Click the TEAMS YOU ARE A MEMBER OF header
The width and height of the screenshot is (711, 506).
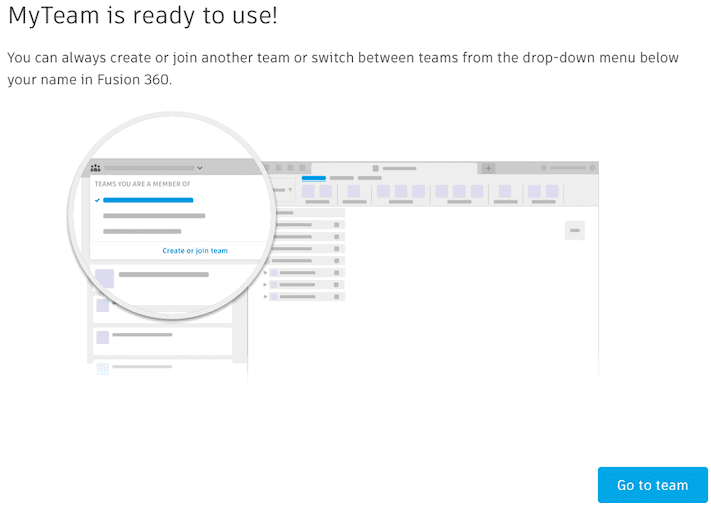point(142,184)
